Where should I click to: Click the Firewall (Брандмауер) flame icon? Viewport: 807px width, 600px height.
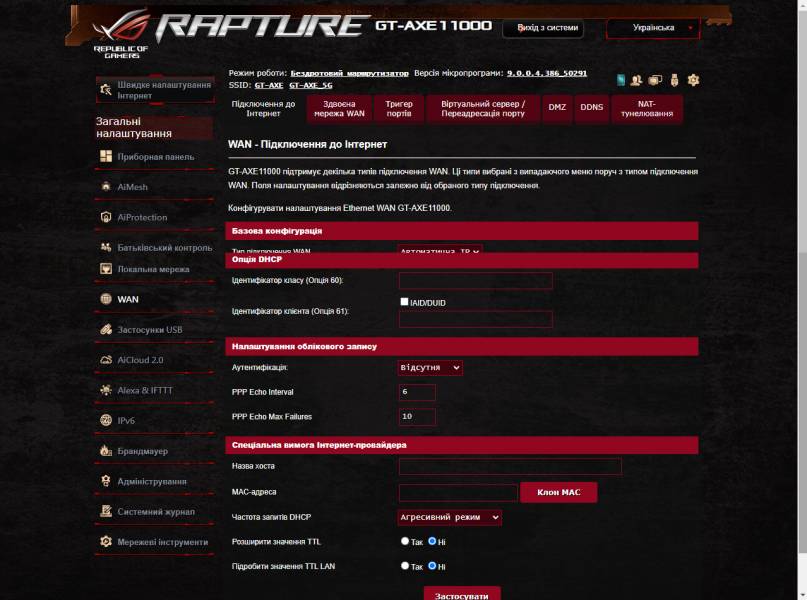click(106, 450)
